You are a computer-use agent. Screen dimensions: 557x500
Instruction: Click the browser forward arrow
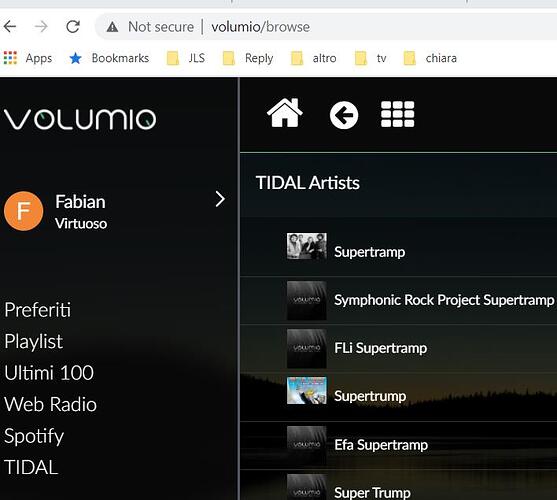click(x=42, y=27)
